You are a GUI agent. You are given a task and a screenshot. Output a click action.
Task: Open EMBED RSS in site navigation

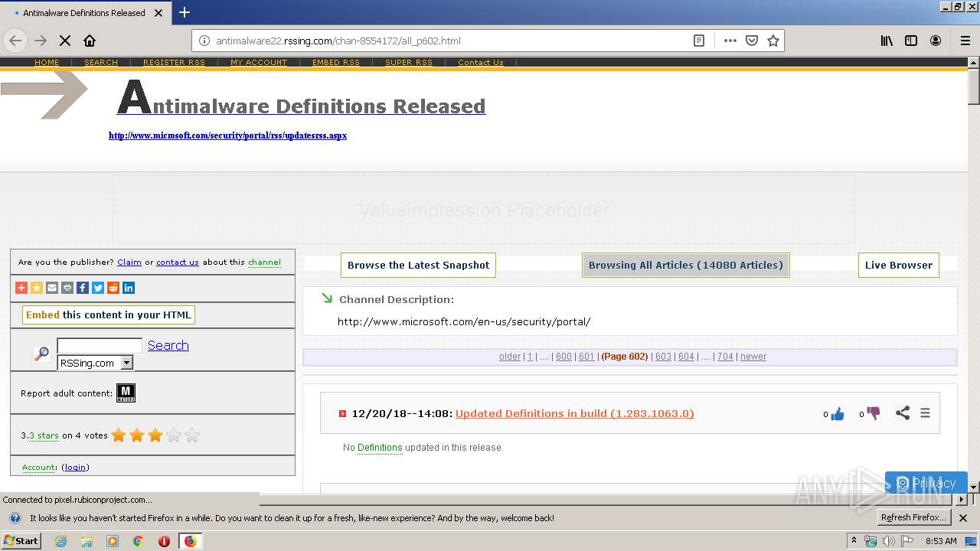[336, 63]
